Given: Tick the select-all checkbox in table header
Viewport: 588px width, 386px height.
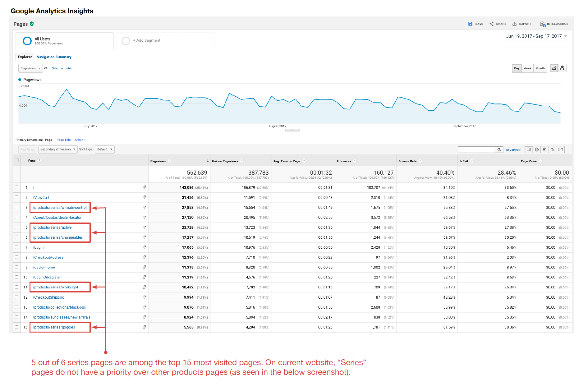Looking at the screenshot, I should pyautogui.click(x=17, y=161).
